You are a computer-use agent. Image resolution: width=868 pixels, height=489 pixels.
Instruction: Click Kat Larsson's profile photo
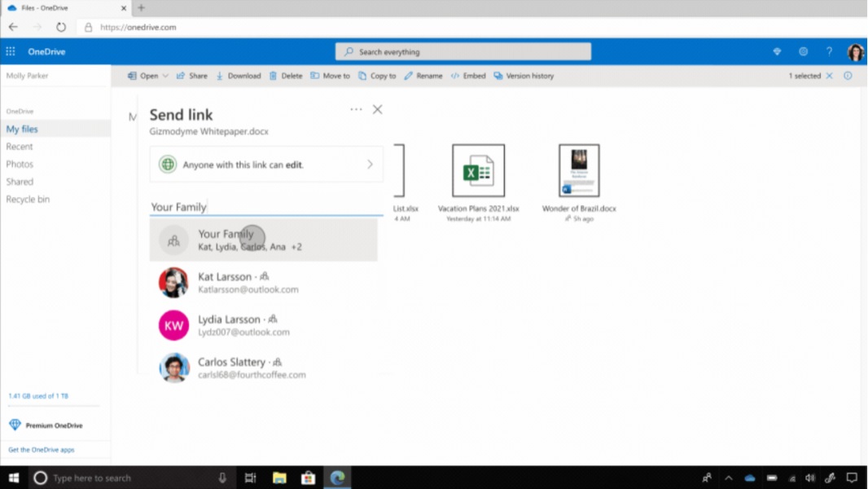click(x=173, y=283)
